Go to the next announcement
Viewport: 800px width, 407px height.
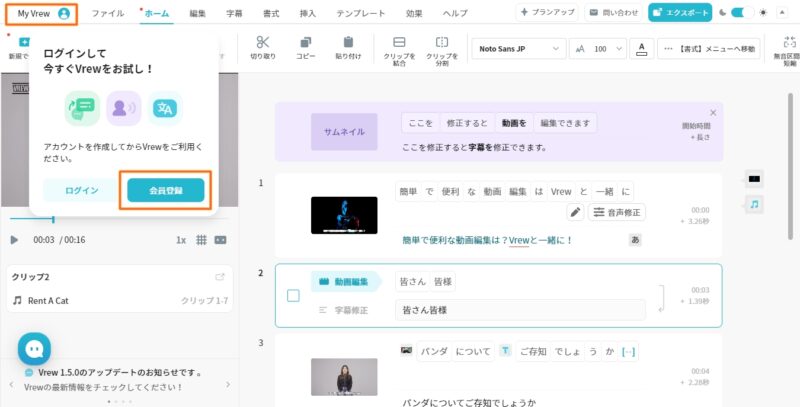(228, 384)
